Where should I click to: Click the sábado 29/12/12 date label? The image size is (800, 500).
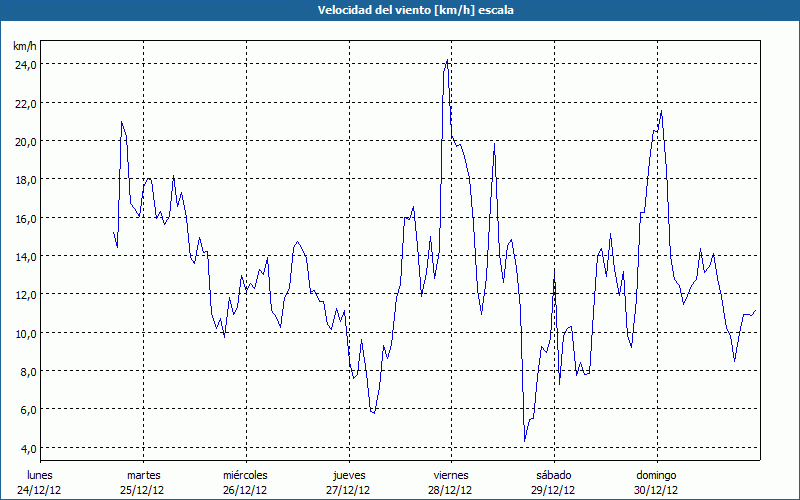[553, 482]
